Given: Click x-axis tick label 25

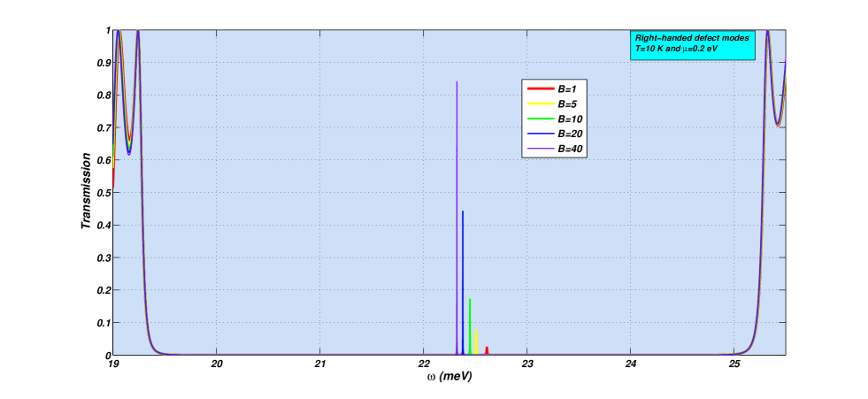Looking at the screenshot, I should coord(734,364).
